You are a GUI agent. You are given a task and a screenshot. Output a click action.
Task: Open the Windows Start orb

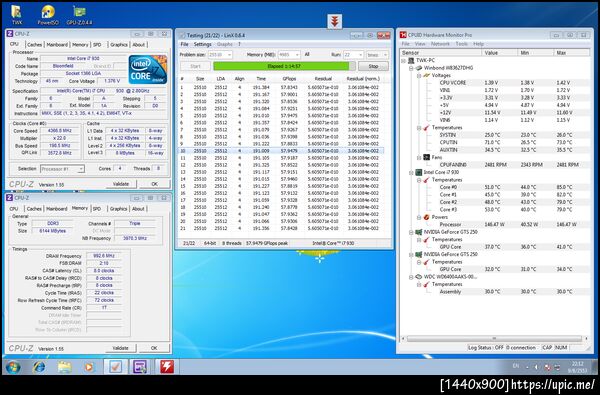coord(13,367)
